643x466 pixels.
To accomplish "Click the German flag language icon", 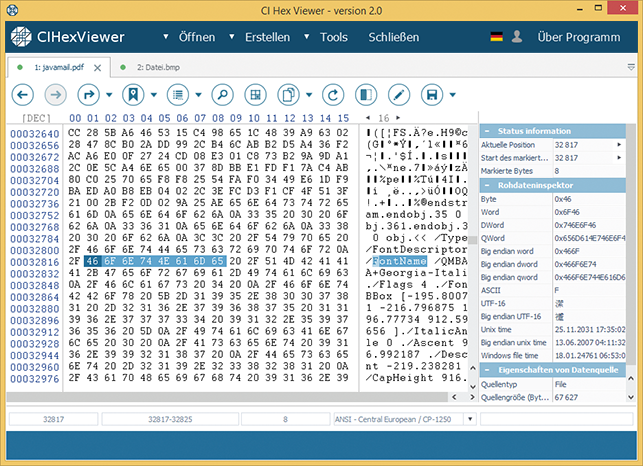I will pos(497,37).
